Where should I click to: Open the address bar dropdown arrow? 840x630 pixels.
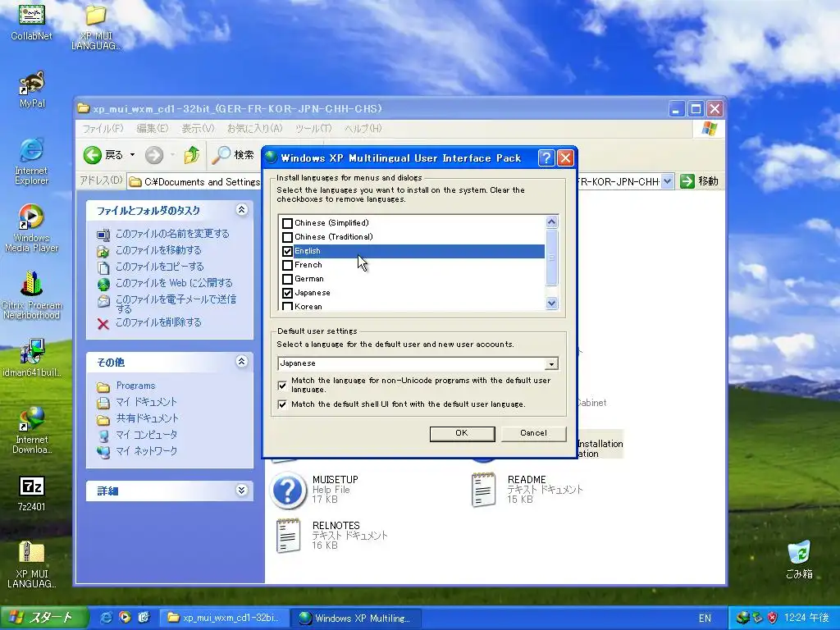(x=667, y=181)
